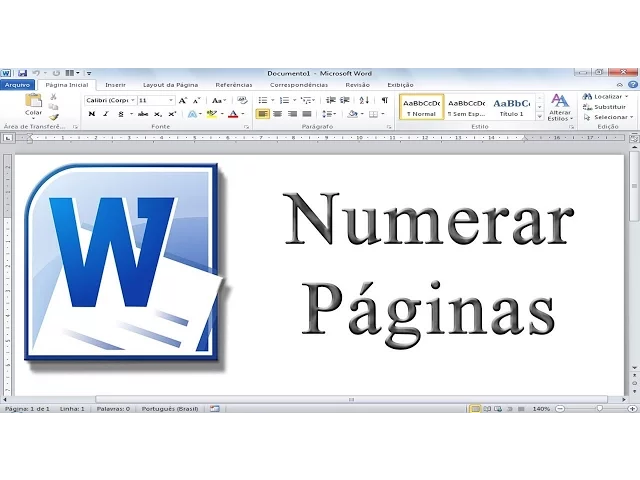Viewport: 640px width, 480px height.
Task: Click the macro recording icon in status bar
Action: tap(215, 409)
